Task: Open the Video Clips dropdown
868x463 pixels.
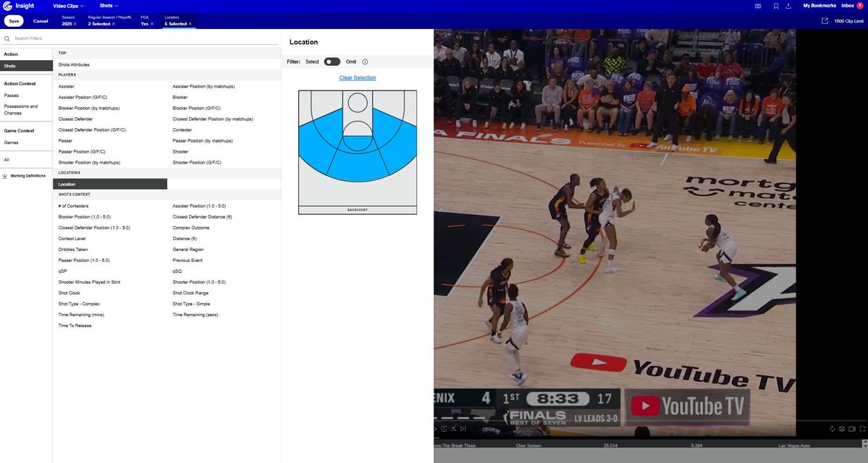Action: point(68,6)
